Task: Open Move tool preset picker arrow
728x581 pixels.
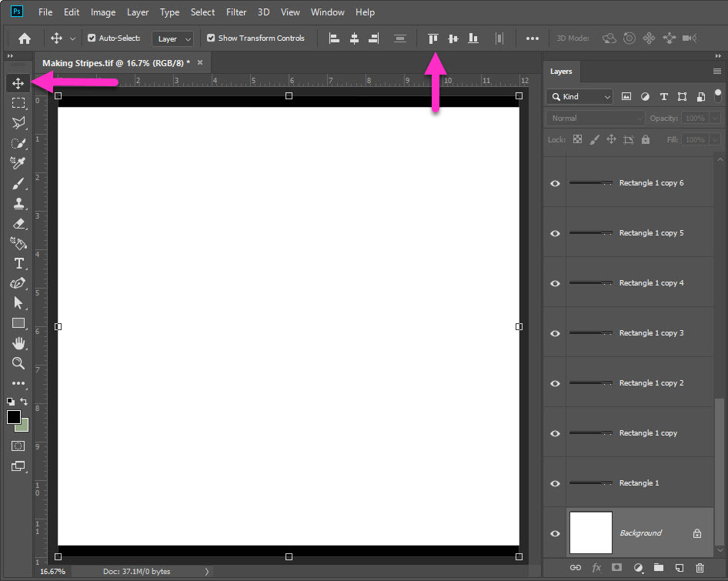Action: pos(72,39)
